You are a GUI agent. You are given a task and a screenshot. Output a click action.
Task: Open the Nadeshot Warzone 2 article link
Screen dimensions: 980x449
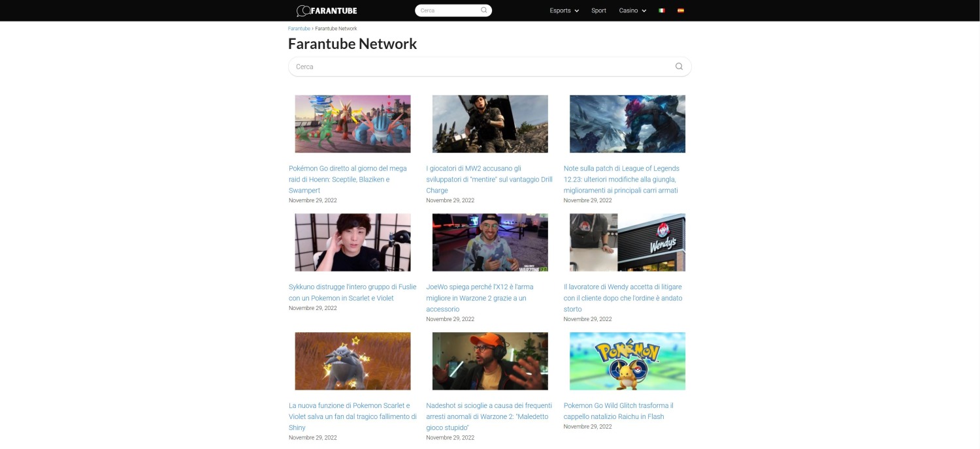point(489,416)
